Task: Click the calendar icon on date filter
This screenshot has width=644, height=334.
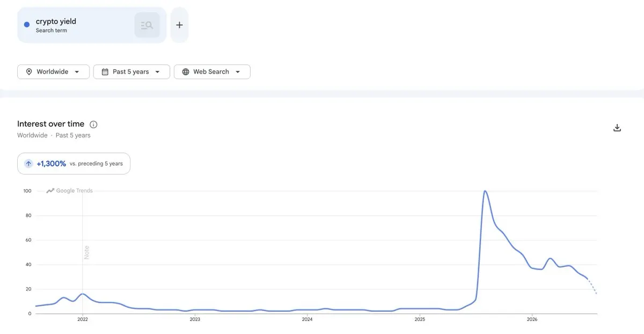Action: pyautogui.click(x=105, y=72)
